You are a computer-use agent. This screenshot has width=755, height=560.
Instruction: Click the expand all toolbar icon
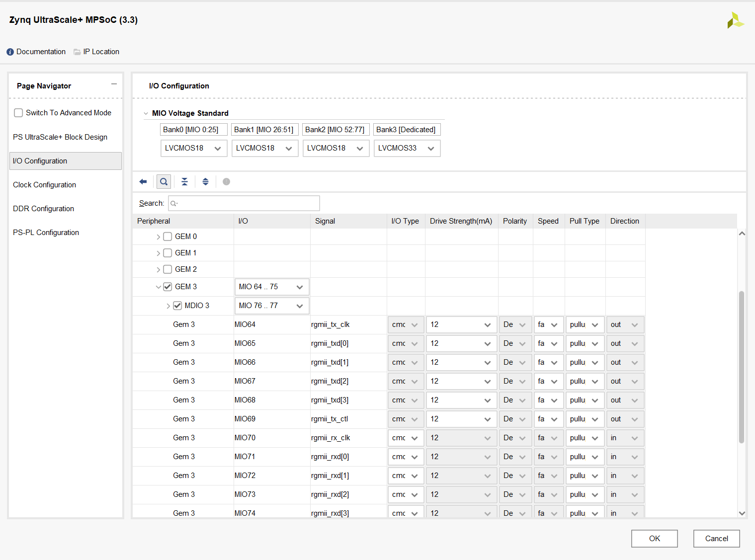pos(205,182)
